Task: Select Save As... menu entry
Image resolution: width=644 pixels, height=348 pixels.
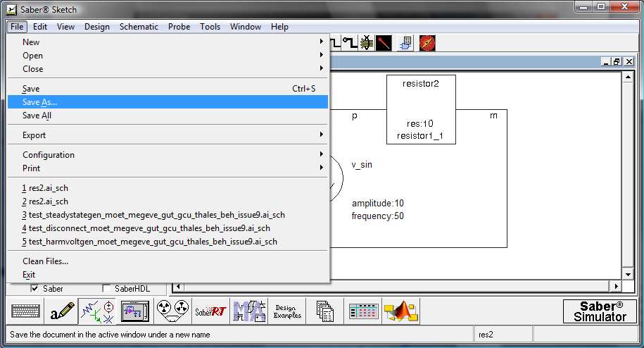Action: tap(168, 102)
